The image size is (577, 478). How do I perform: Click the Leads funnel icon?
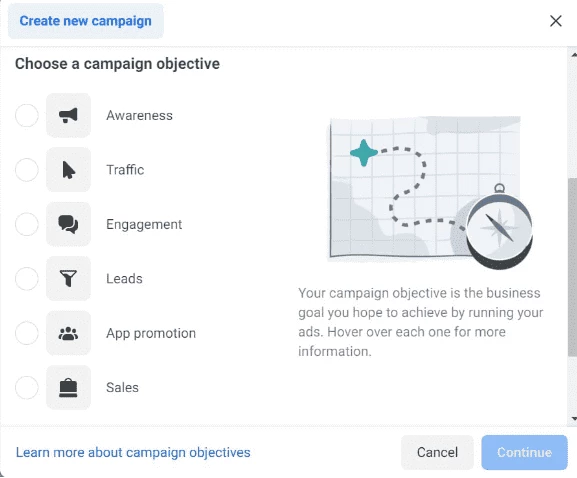pyautogui.click(x=68, y=279)
